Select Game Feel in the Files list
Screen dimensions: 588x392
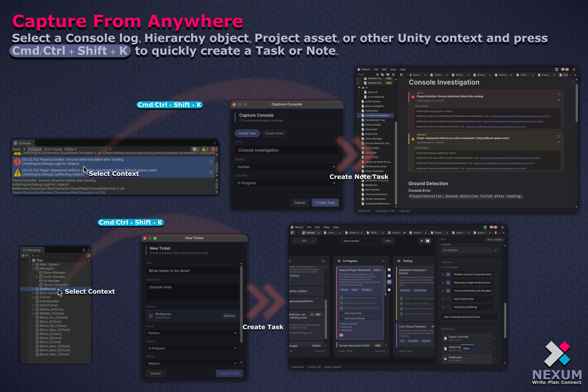coord(371,129)
